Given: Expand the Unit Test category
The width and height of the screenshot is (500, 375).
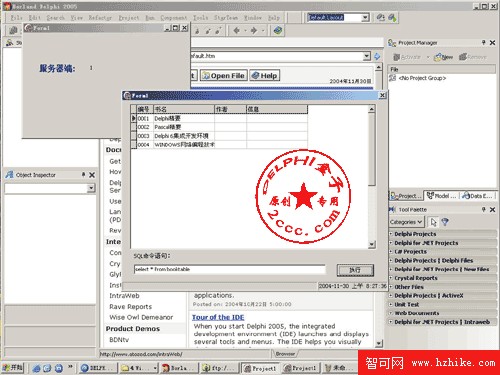Looking at the screenshot, I should click(391, 304).
